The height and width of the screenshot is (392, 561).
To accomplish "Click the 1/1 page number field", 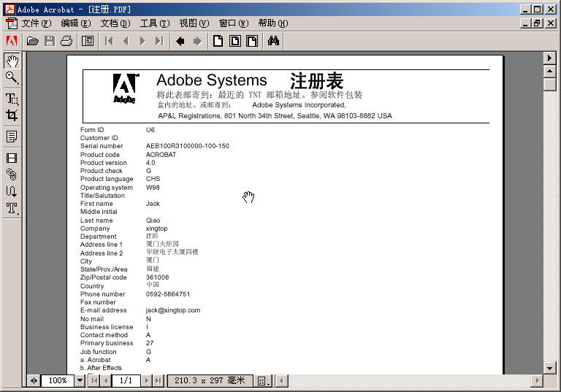I will (x=126, y=380).
